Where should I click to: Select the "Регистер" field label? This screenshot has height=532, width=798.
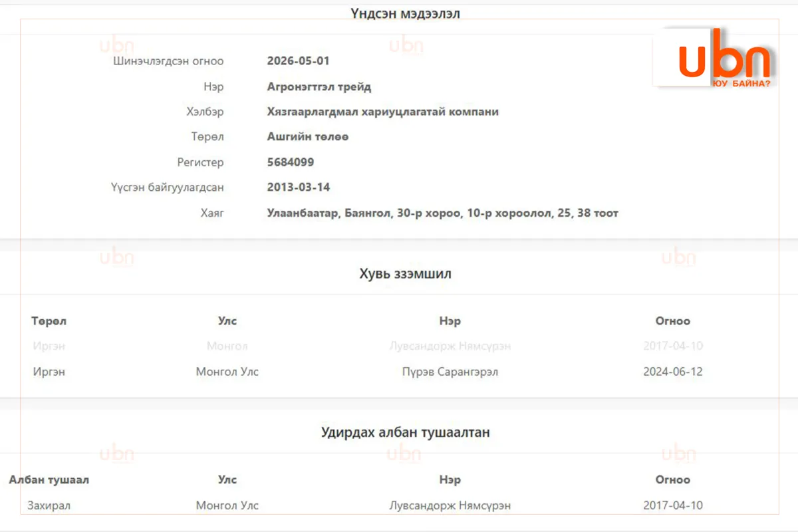coord(201,162)
